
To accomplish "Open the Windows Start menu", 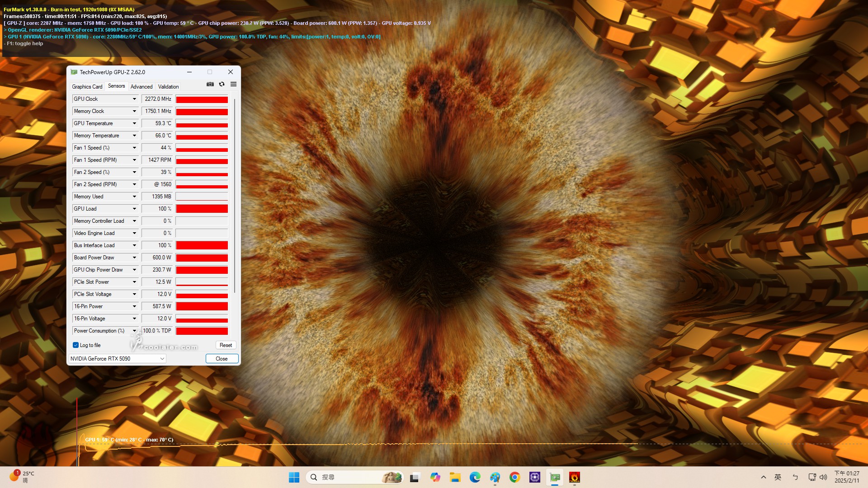I will tap(294, 477).
